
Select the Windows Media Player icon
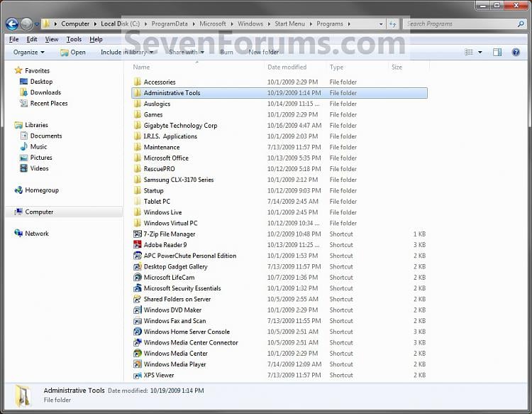click(138, 364)
